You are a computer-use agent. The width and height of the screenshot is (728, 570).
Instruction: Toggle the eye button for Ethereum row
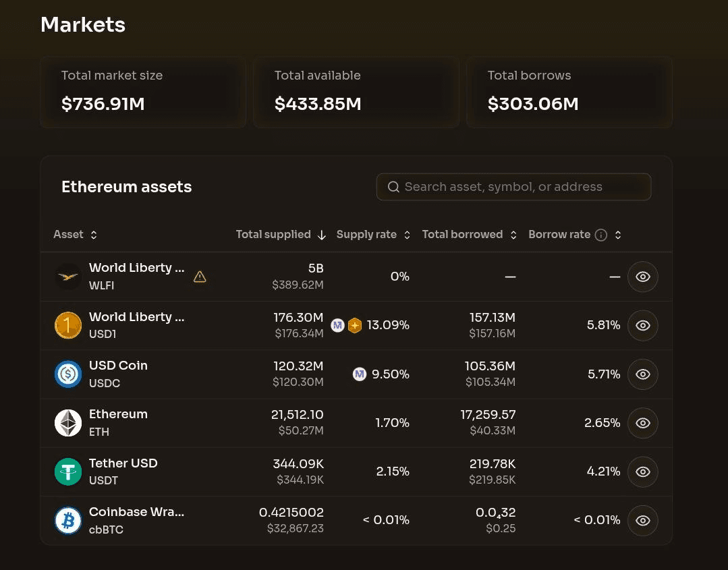(642, 423)
